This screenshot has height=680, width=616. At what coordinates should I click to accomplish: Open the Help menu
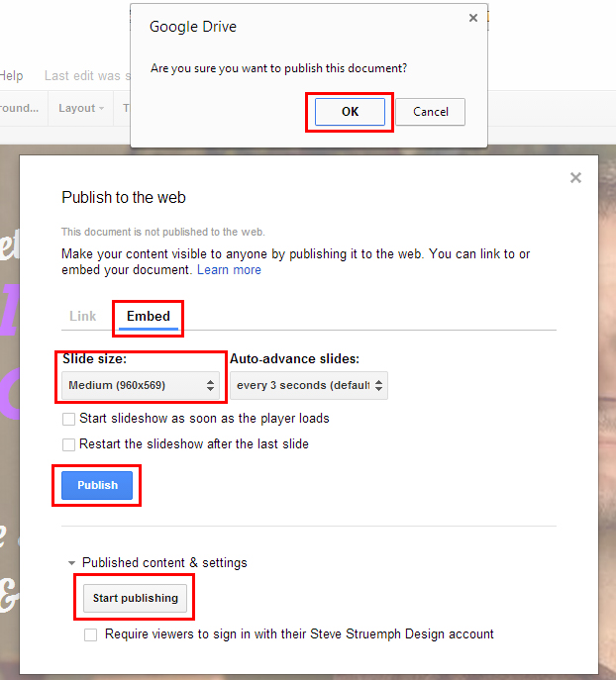click(x=11, y=75)
